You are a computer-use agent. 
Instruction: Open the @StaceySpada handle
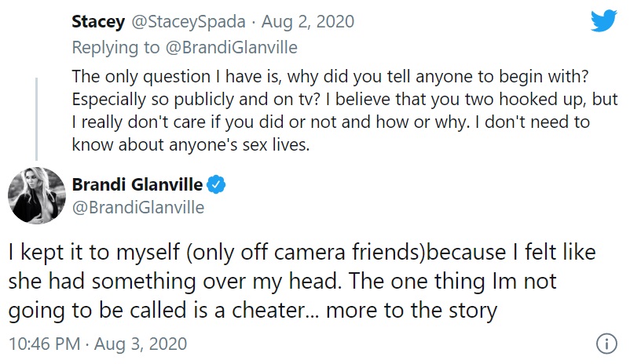click(x=189, y=22)
